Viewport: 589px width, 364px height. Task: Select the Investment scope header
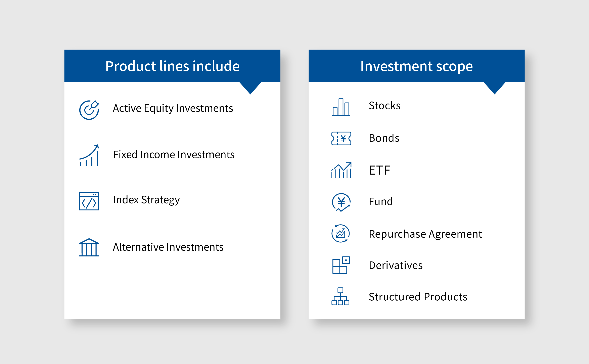[x=416, y=66]
